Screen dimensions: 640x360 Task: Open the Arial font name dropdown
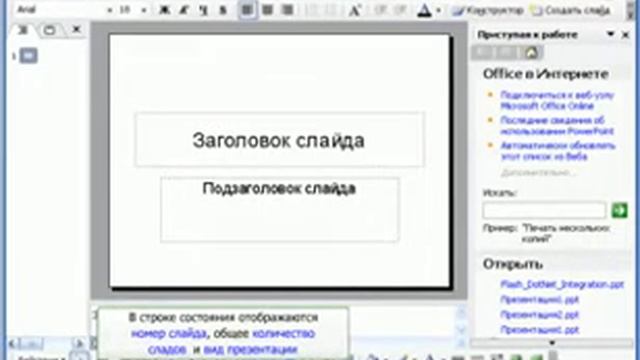pyautogui.click(x=109, y=10)
